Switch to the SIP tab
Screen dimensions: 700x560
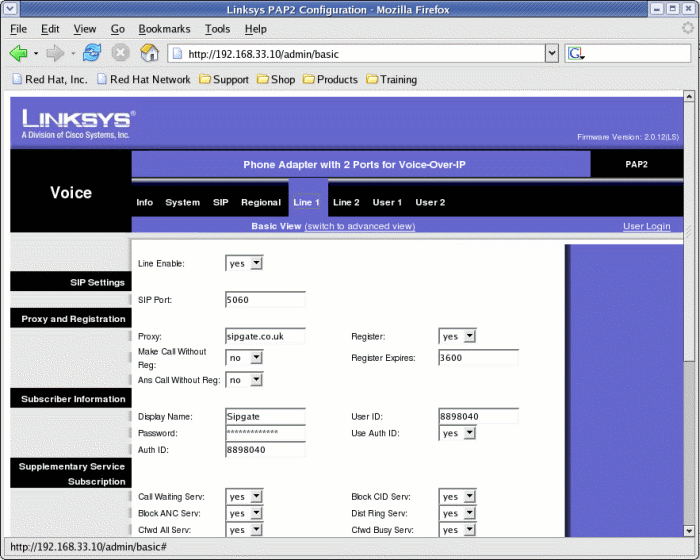click(x=221, y=202)
